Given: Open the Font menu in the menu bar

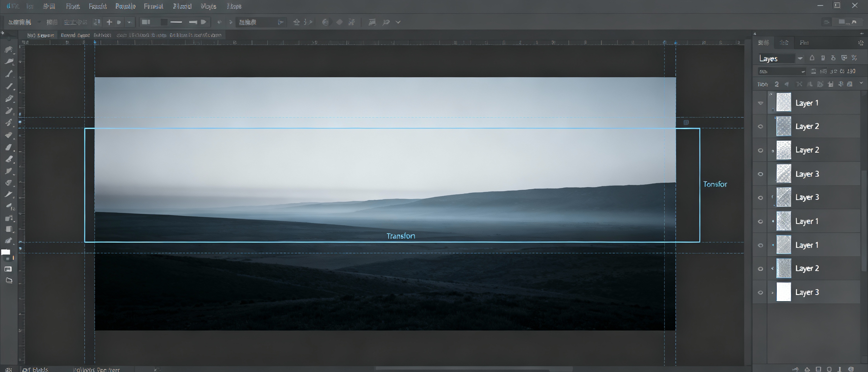Looking at the screenshot, I should 73,6.
